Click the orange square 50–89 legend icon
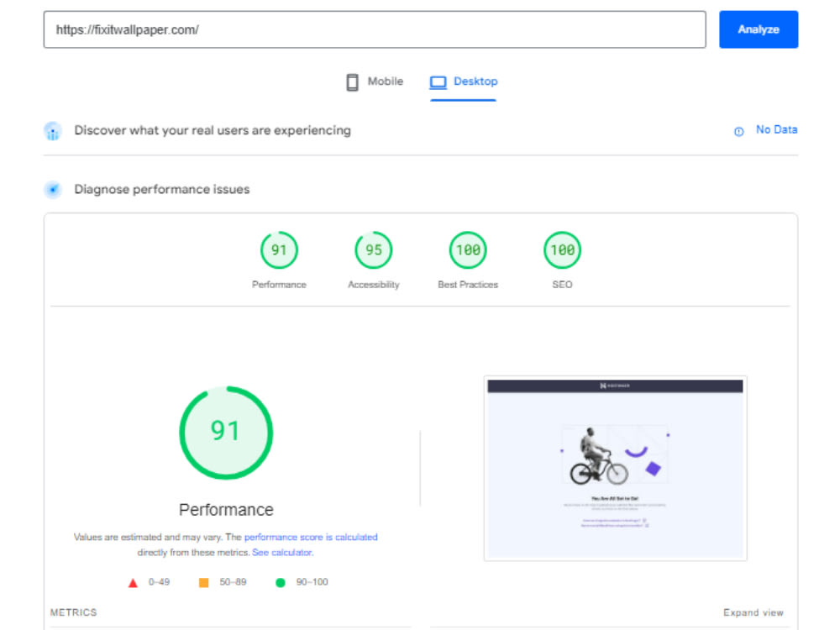The height and width of the screenshot is (630, 840). [x=203, y=582]
